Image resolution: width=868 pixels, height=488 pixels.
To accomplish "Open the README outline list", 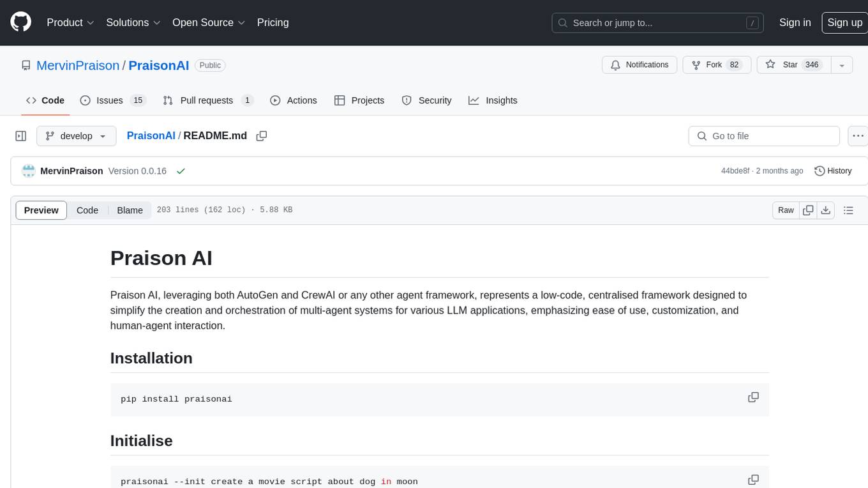I will (x=848, y=210).
